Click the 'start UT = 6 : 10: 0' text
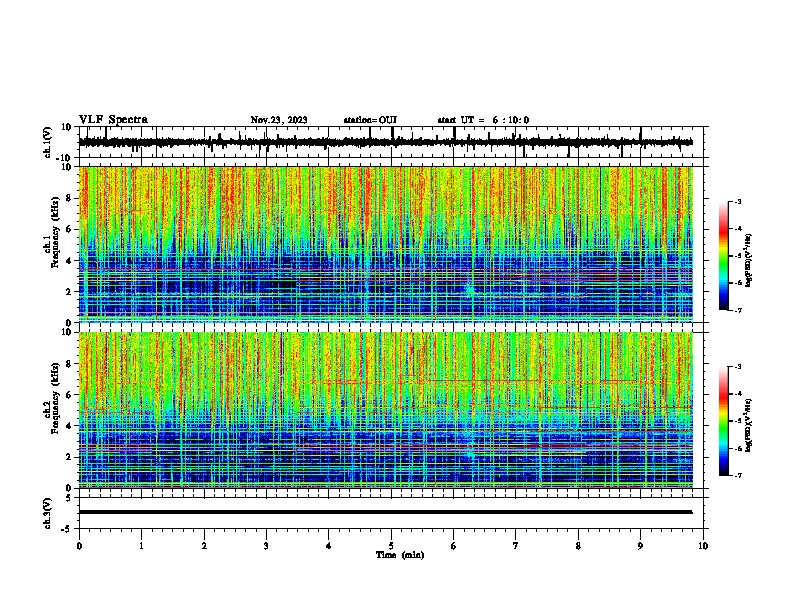Image resolution: width=792 pixels, height=612 pixels. 483,120
